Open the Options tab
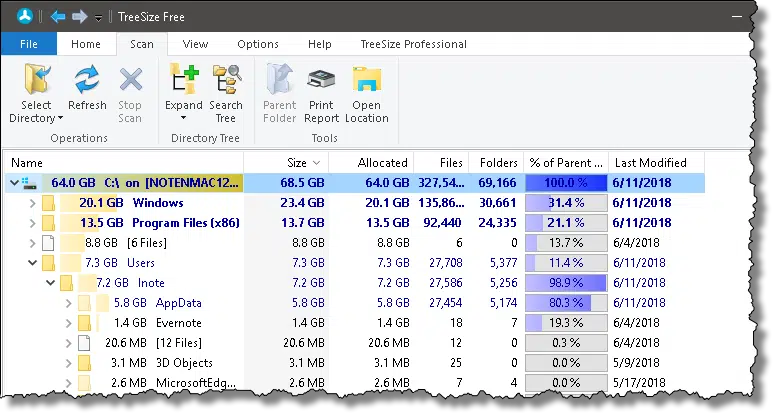Viewport: 773px width, 413px height. 258,44
